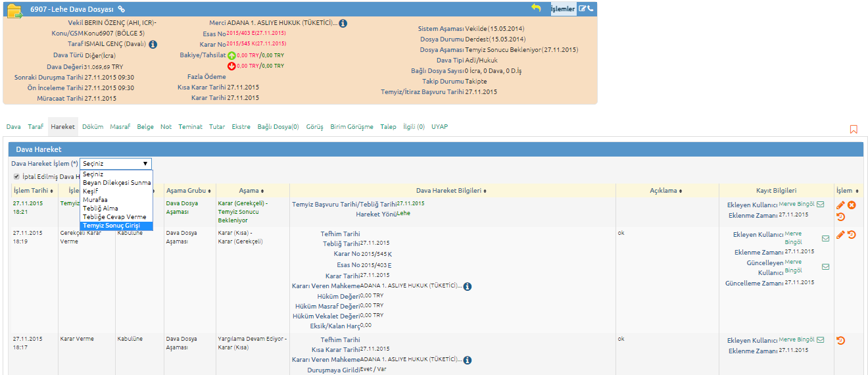Viewport: 868px width, 375px height.
Task: Open history for Gerekçeli Karar Verme row
Action: tap(852, 235)
